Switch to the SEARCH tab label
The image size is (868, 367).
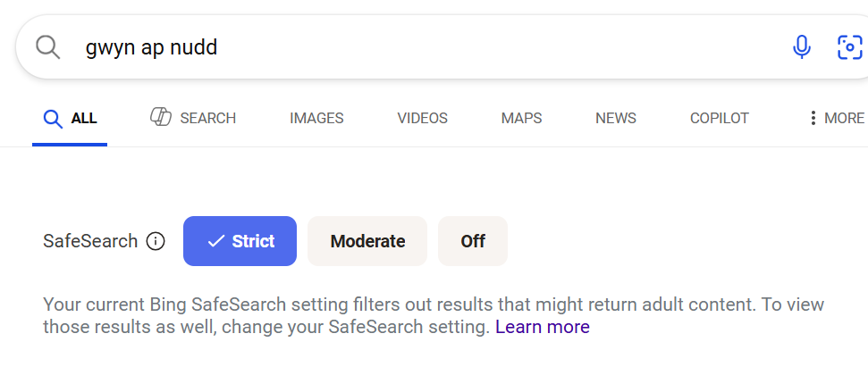207,118
